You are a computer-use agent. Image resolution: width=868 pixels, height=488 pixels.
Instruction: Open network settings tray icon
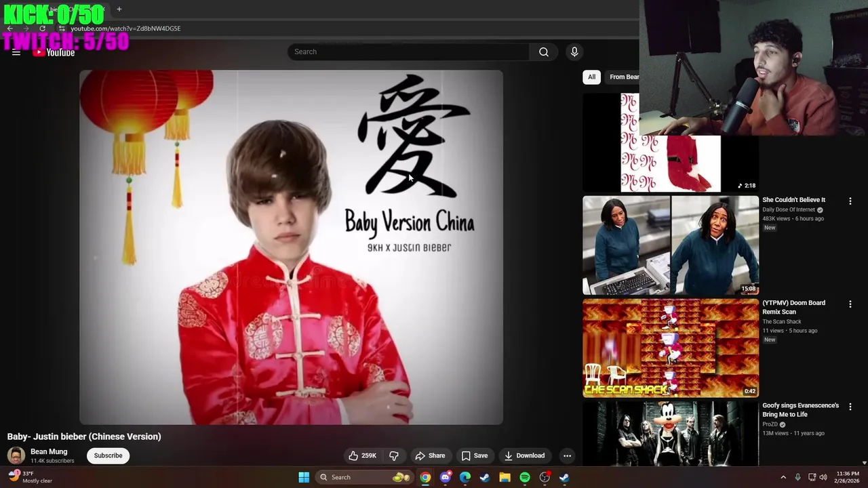812,477
